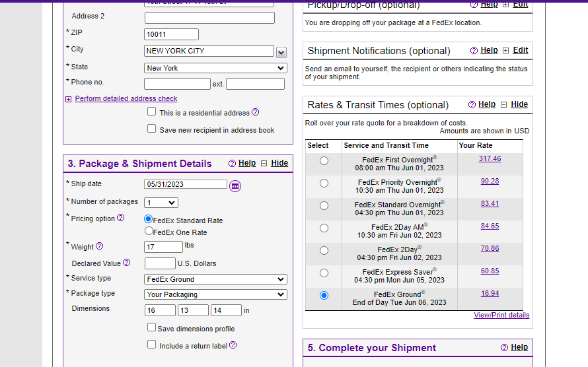
Task: Click the dimension field showing 14
Action: (226, 310)
